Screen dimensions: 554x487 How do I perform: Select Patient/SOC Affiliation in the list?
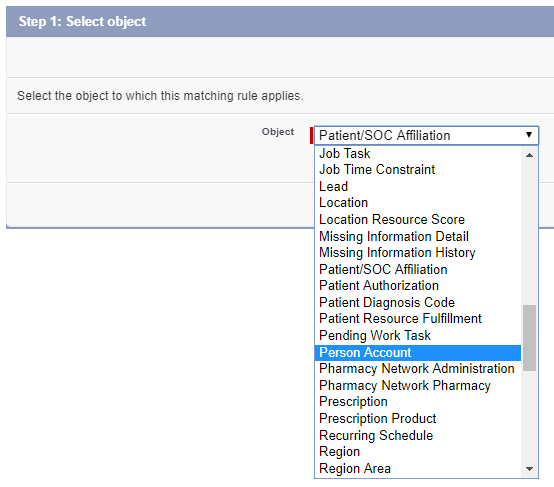[418, 269]
